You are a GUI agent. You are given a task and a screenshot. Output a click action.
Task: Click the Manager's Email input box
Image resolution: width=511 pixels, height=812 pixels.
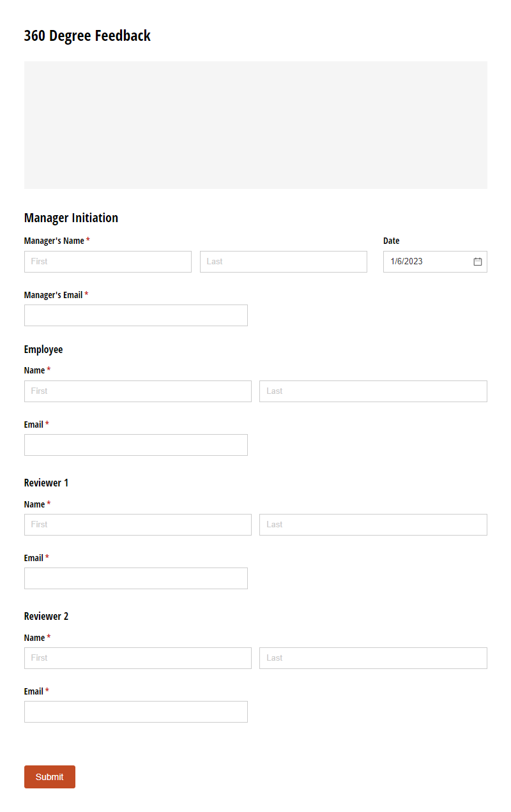(135, 315)
